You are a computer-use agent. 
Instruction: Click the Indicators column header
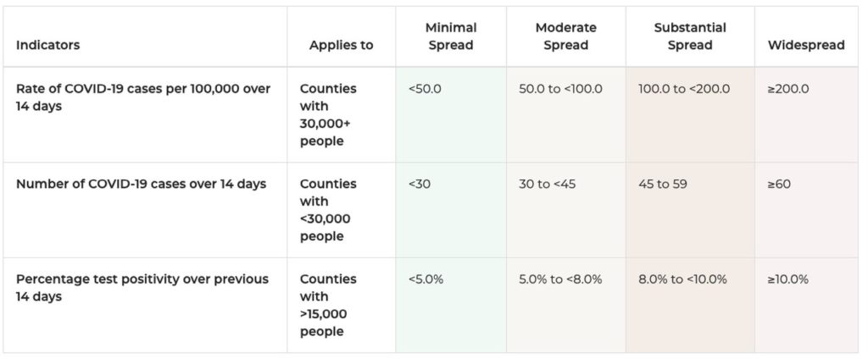coord(47,46)
